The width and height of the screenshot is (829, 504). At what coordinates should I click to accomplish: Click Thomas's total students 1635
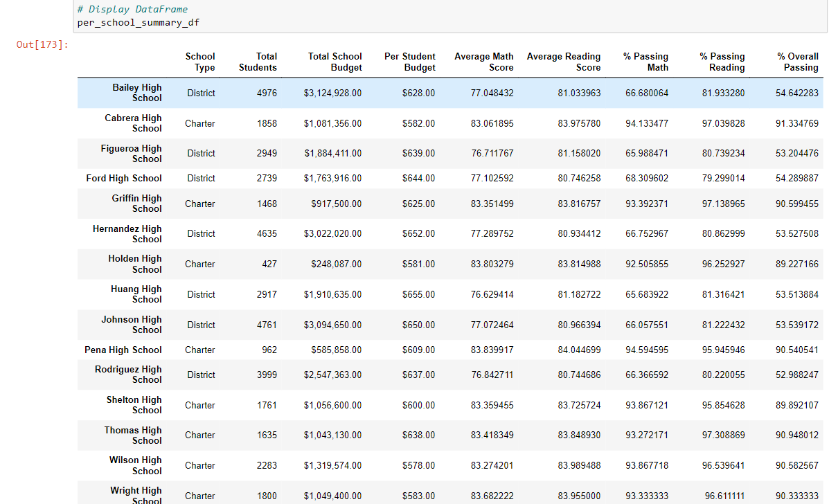click(267, 435)
